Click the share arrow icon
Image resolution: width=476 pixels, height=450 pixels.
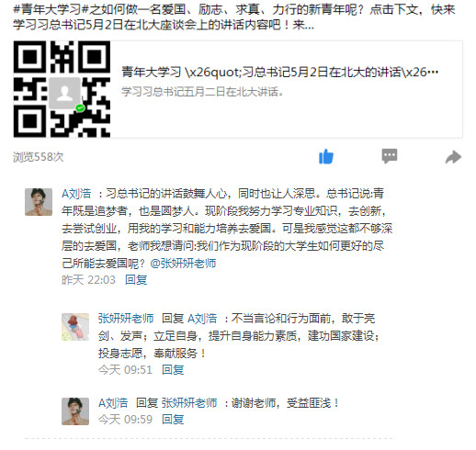tap(453, 157)
